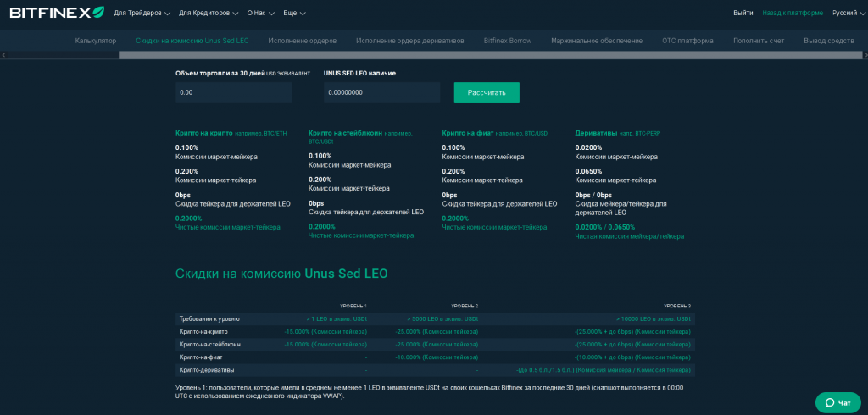Click the Крипто-на-крипто row label
868x415 pixels.
tap(203, 332)
